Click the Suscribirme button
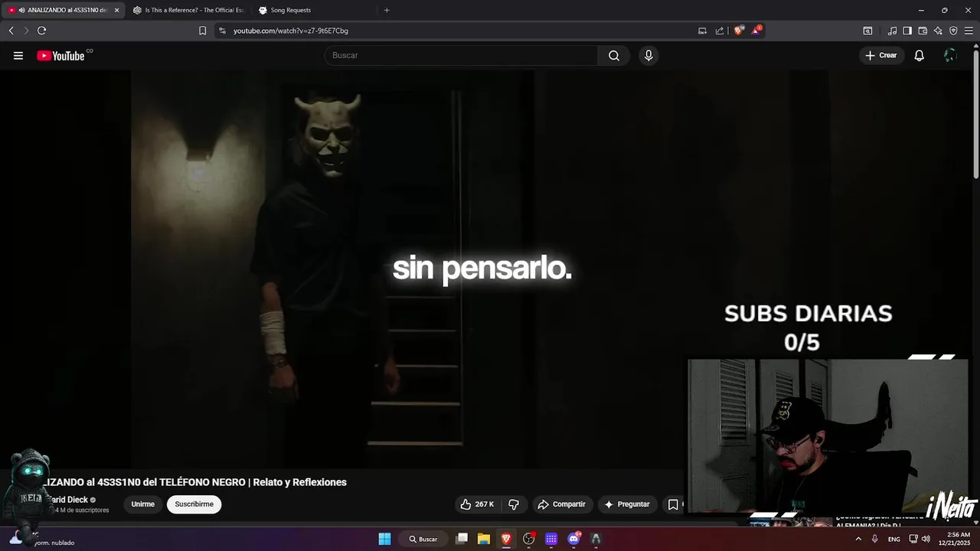 194,504
